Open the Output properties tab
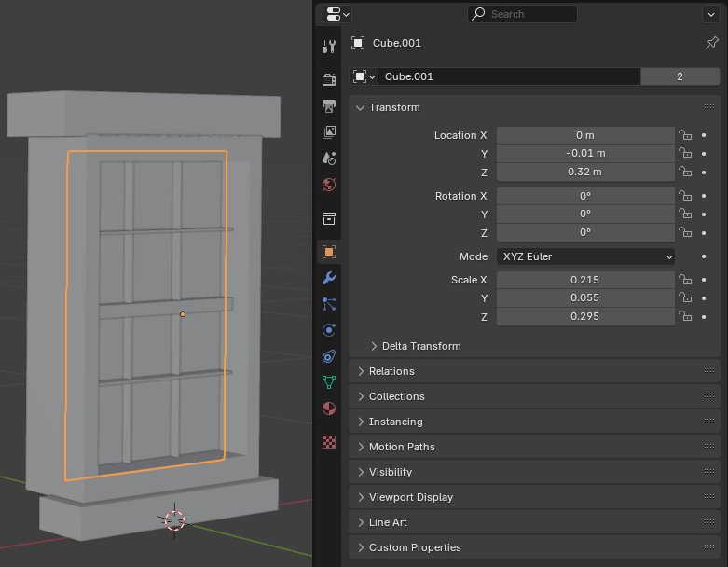Screen dimensions: 728x567 [x=329, y=106]
